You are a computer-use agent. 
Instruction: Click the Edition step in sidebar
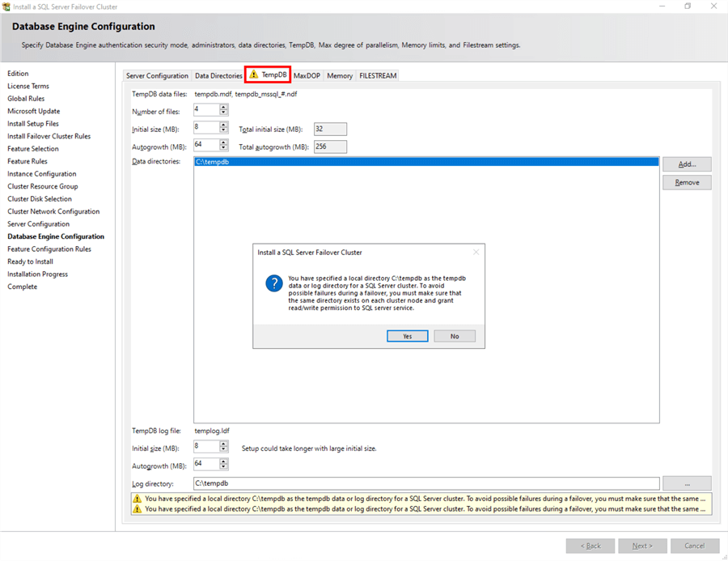tap(18, 74)
